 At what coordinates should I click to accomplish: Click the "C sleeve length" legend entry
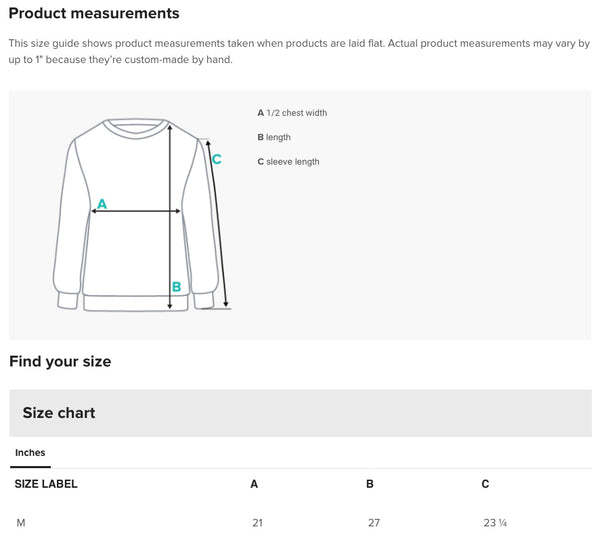tap(288, 162)
